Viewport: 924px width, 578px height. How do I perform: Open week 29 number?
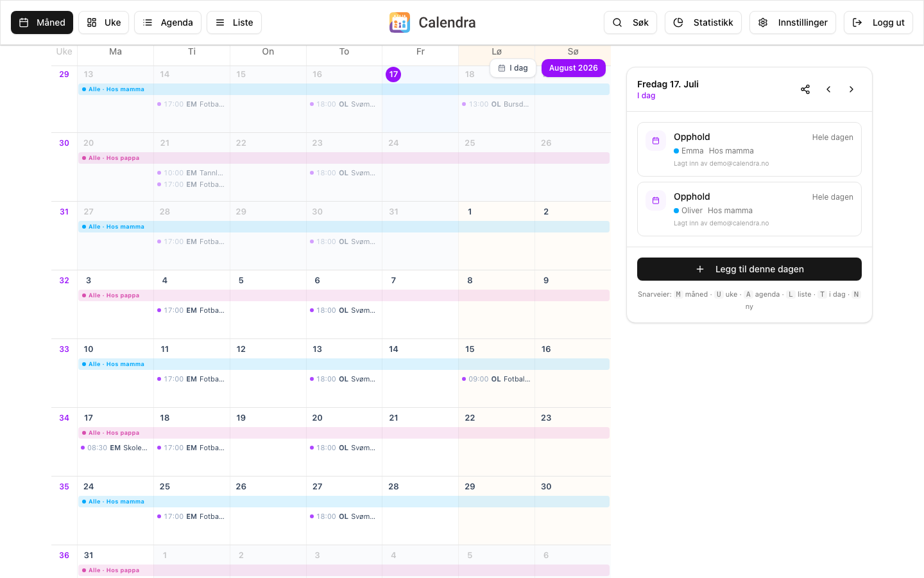(64, 74)
